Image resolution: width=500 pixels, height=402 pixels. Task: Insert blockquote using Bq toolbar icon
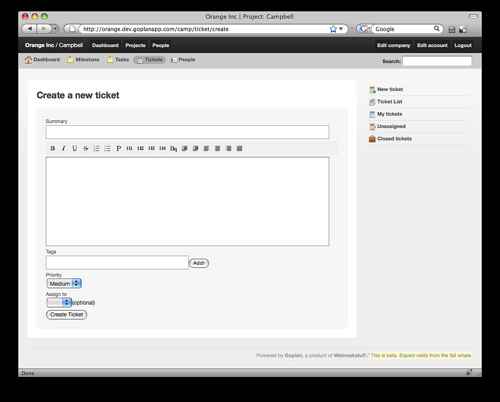[173, 148]
